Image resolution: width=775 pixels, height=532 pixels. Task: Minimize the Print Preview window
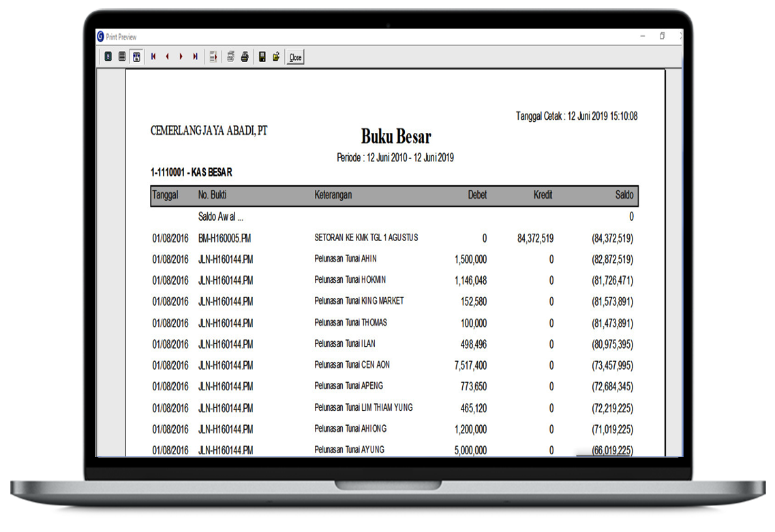pyautogui.click(x=643, y=36)
